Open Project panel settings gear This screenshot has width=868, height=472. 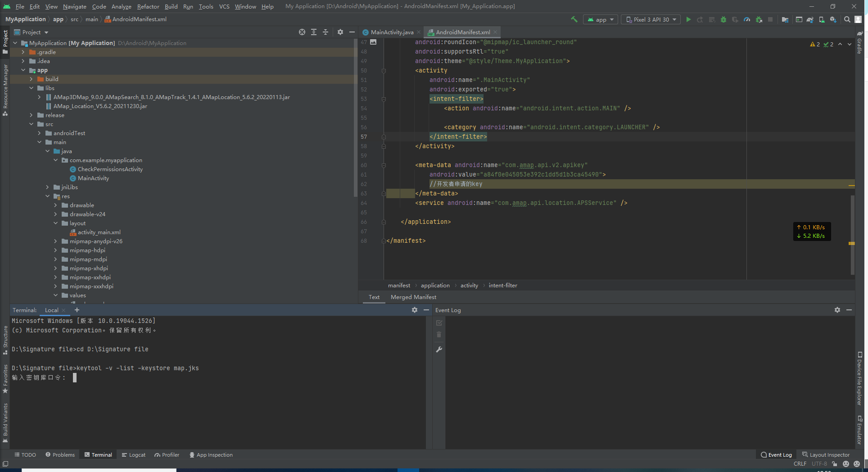point(340,32)
